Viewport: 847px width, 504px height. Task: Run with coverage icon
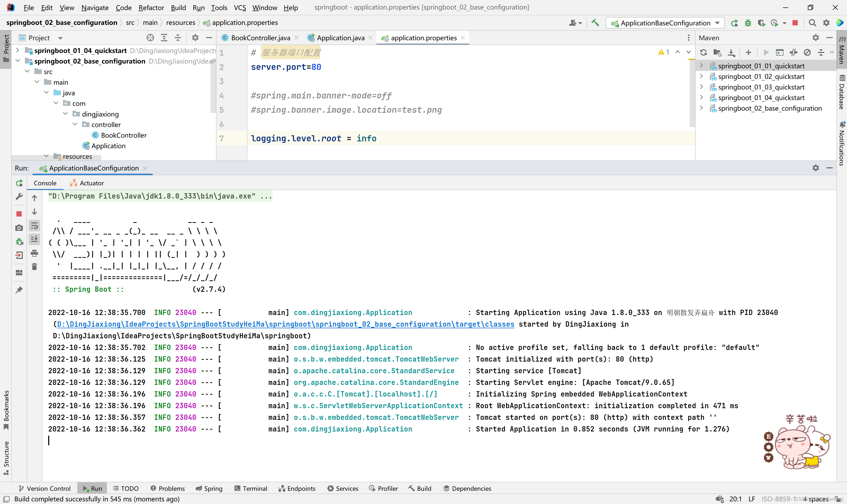[762, 23]
